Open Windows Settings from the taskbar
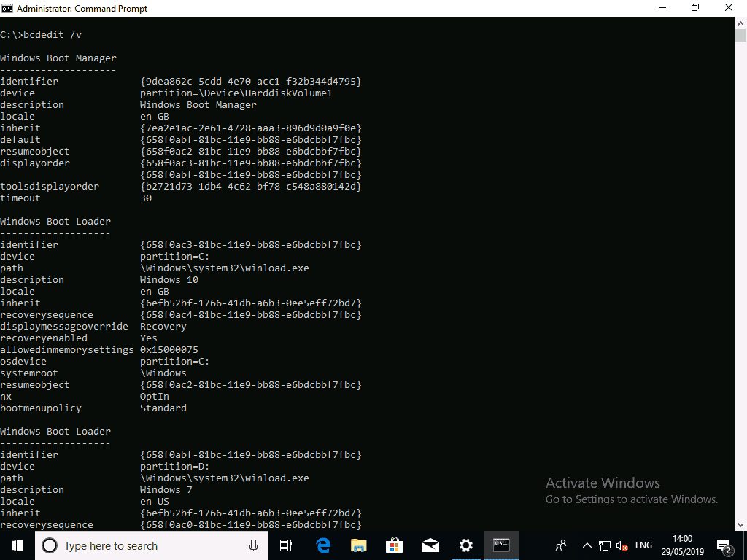The width and height of the screenshot is (747, 560). [x=465, y=545]
